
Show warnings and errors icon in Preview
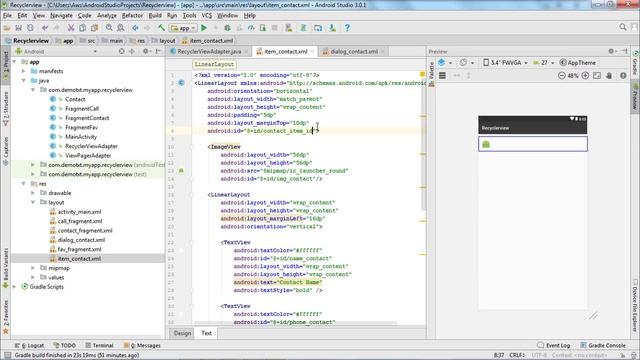tap(623, 76)
